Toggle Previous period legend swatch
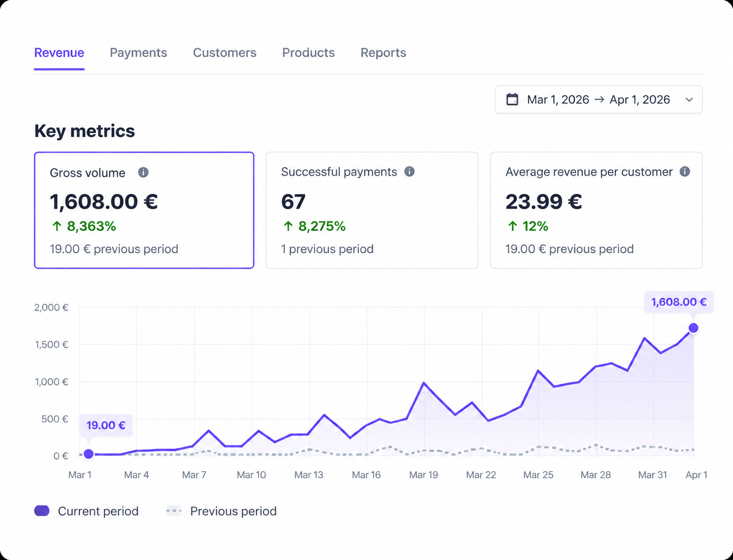The width and height of the screenshot is (733, 560). tap(174, 511)
